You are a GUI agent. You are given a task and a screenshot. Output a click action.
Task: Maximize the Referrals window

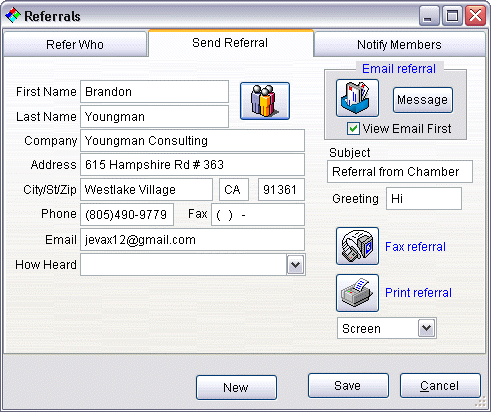452,16
